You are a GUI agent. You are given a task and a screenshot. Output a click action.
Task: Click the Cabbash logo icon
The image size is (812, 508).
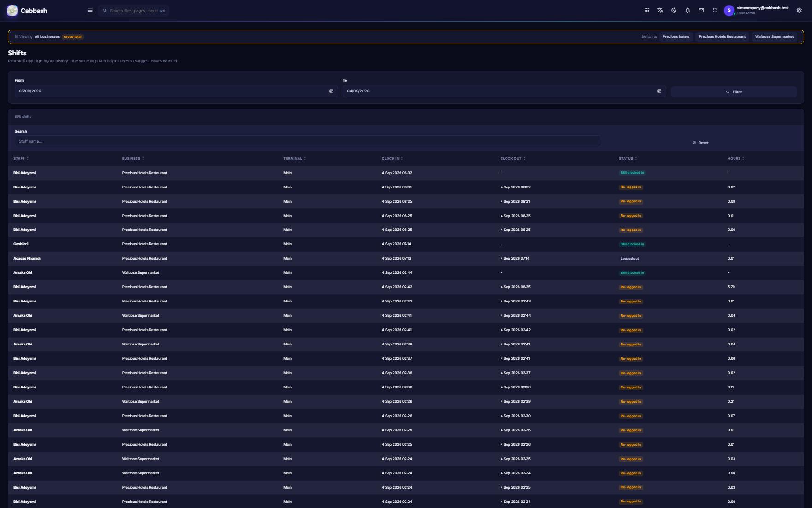point(12,10)
